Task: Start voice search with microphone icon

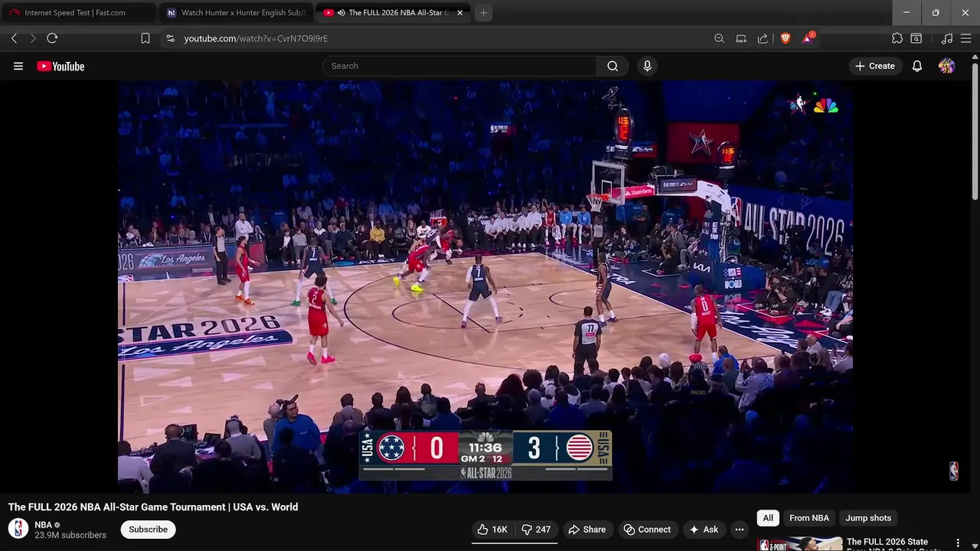Action: coord(647,66)
